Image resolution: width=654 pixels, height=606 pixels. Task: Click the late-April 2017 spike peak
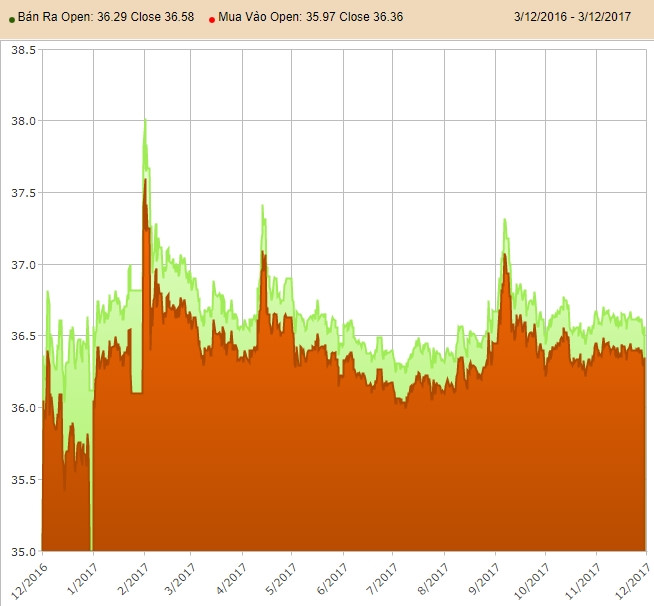pos(263,207)
